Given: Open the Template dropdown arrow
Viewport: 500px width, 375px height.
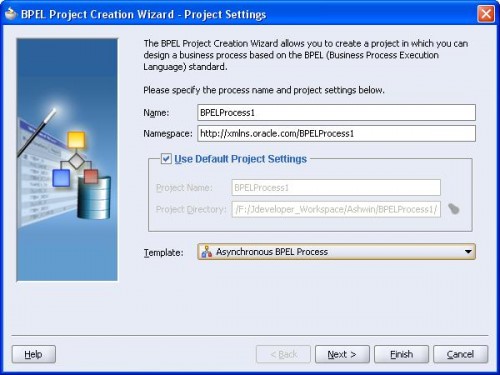Looking at the screenshot, I should (x=468, y=252).
